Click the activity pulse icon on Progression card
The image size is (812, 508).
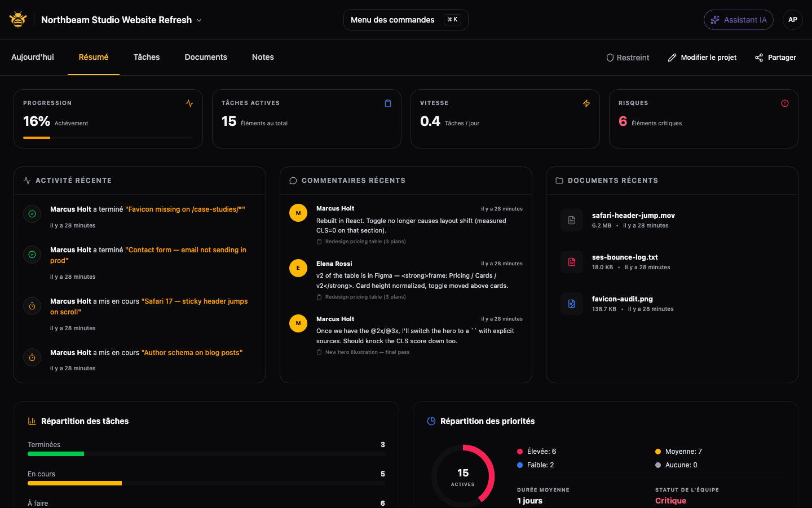click(189, 103)
